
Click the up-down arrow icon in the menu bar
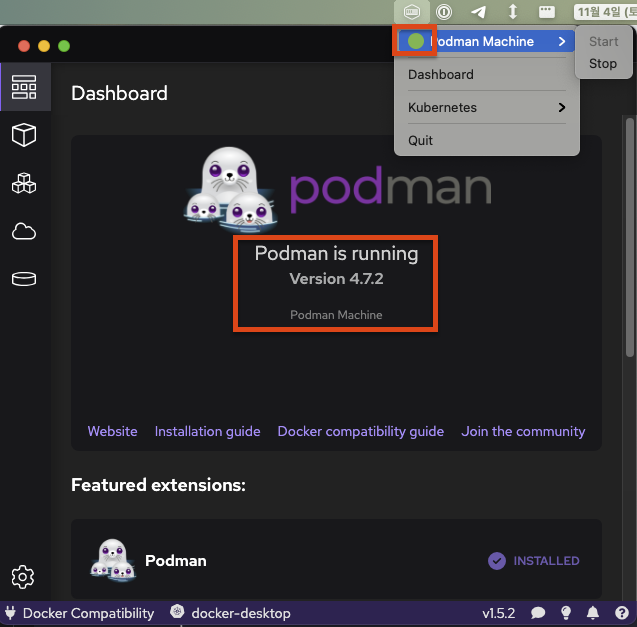[x=513, y=12]
